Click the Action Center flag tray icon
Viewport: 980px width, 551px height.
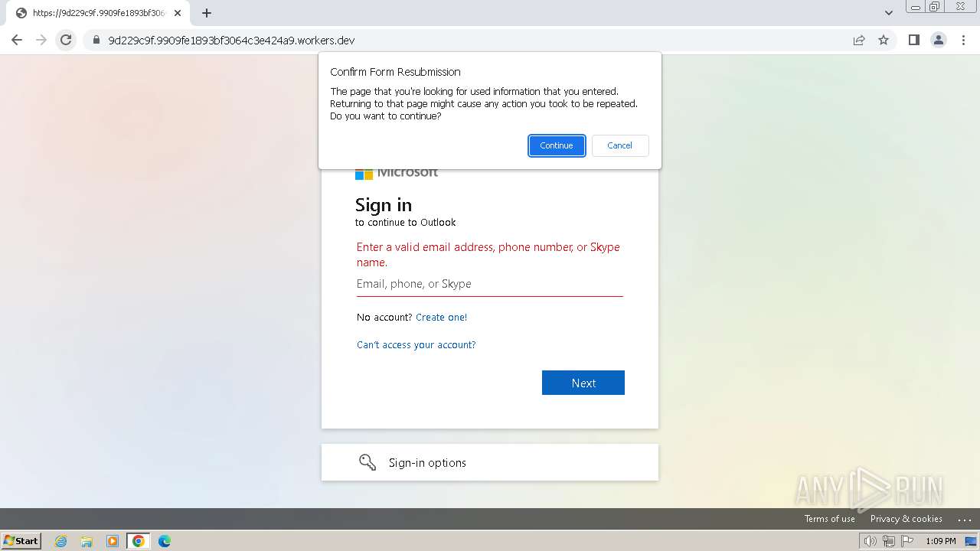tap(907, 541)
